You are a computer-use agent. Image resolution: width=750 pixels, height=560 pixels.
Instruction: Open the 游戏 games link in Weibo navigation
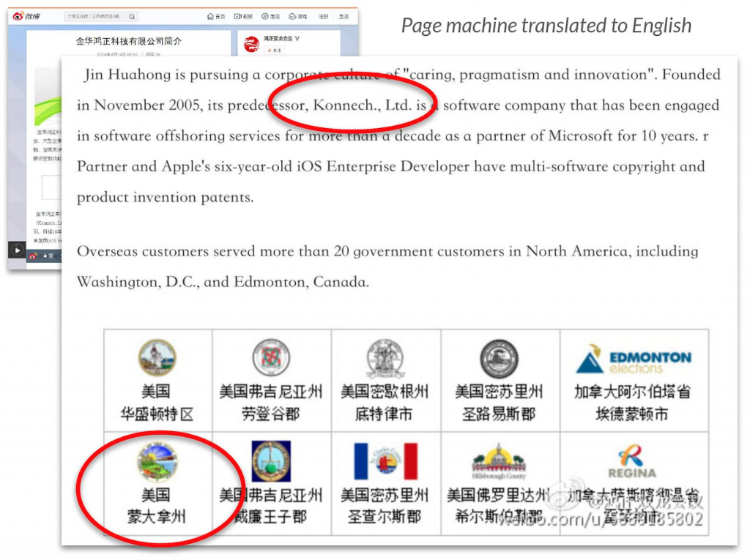point(298,16)
